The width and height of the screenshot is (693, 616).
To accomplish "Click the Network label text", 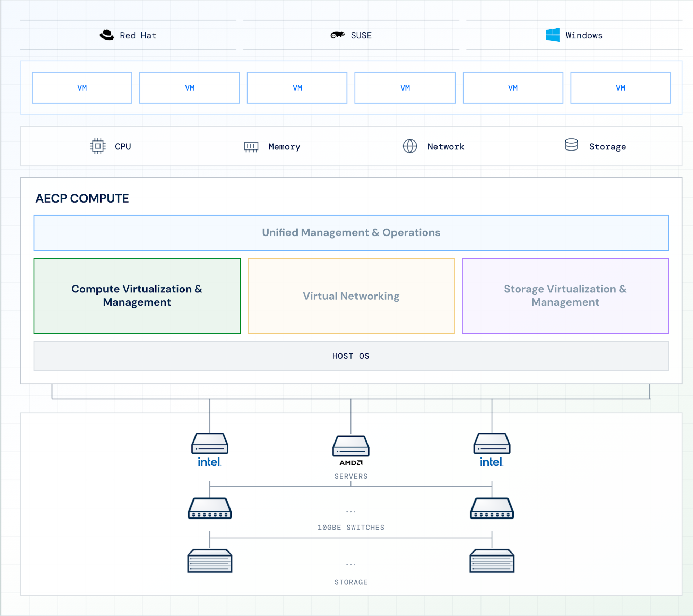I will (x=446, y=147).
